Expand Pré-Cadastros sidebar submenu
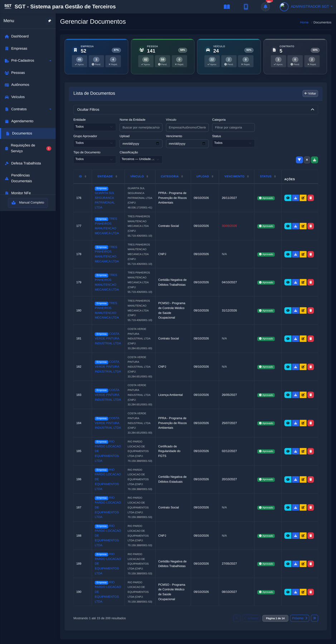 click(x=28, y=61)
